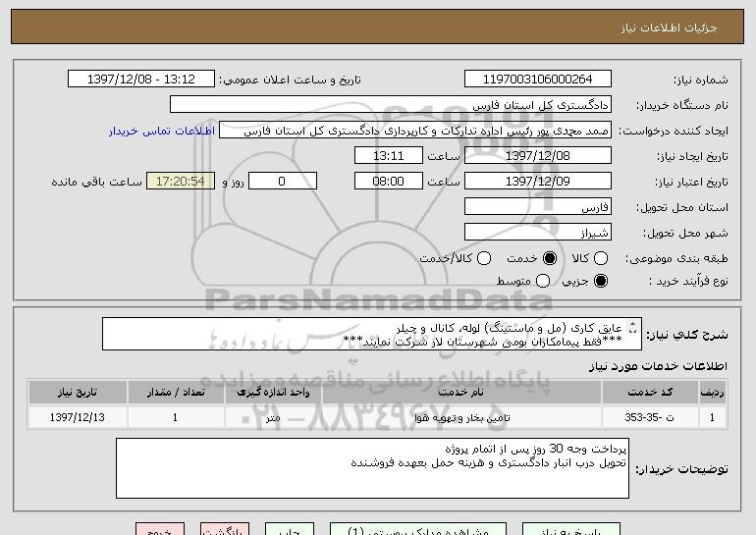Select the کالا/خدمت radio button

(484, 258)
